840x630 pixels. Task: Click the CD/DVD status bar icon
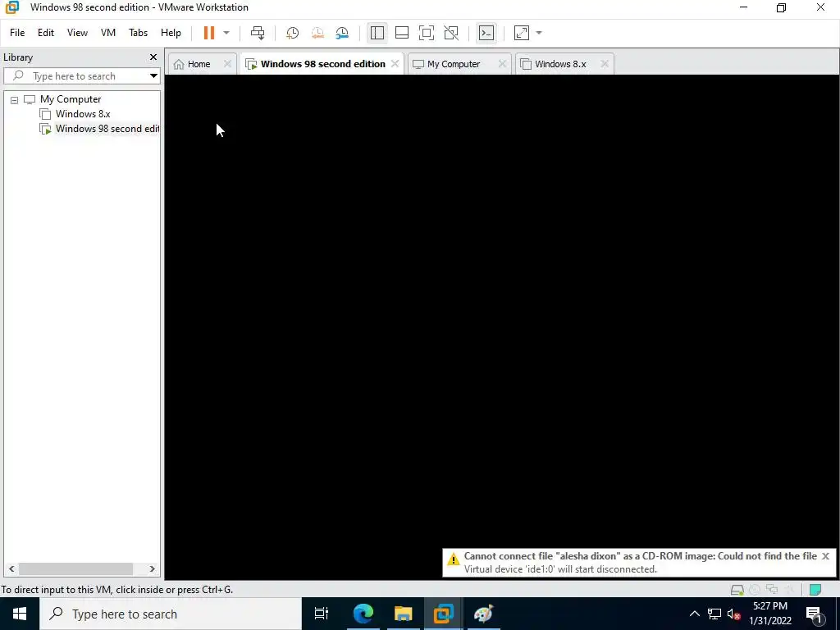755,590
